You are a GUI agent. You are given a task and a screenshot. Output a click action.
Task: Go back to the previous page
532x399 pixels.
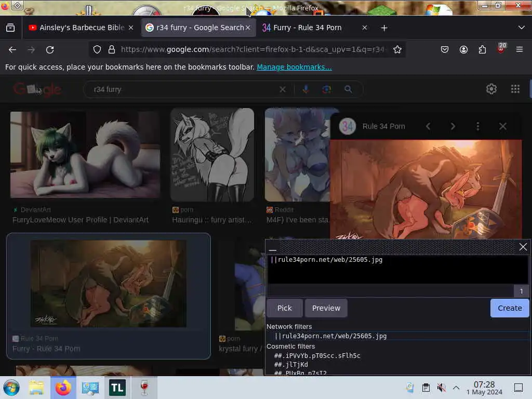pos(12,49)
